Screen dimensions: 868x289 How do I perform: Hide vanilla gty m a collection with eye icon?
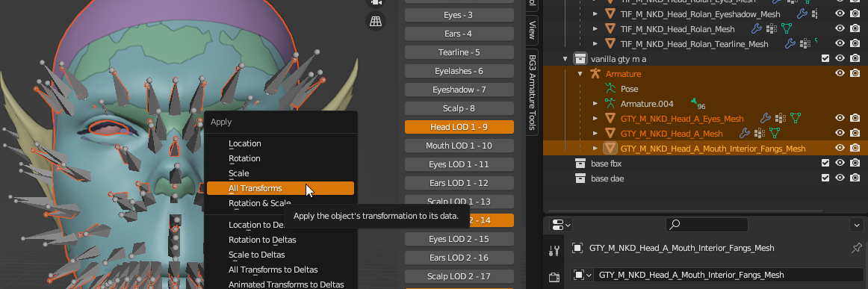click(x=840, y=58)
